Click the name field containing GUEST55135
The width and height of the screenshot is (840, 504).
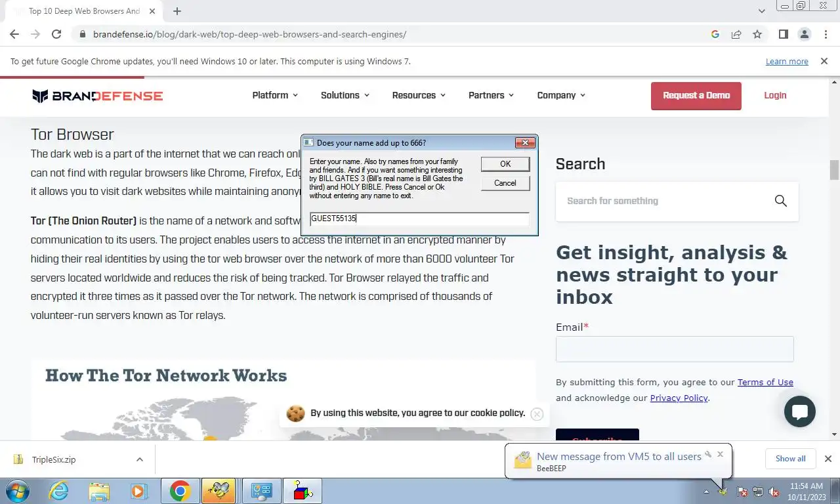point(419,219)
